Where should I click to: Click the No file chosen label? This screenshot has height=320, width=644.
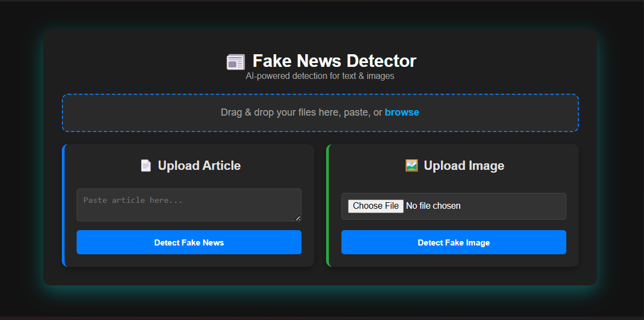[x=433, y=205]
